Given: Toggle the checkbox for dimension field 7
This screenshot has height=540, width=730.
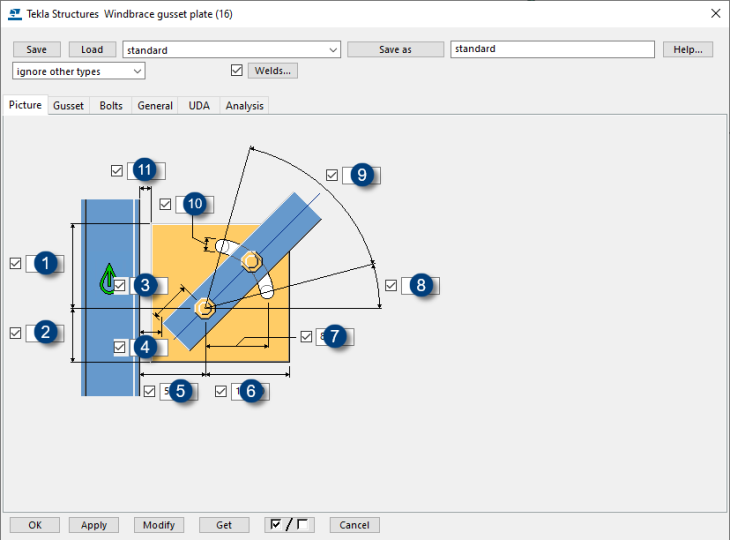Looking at the screenshot, I should 306,337.
